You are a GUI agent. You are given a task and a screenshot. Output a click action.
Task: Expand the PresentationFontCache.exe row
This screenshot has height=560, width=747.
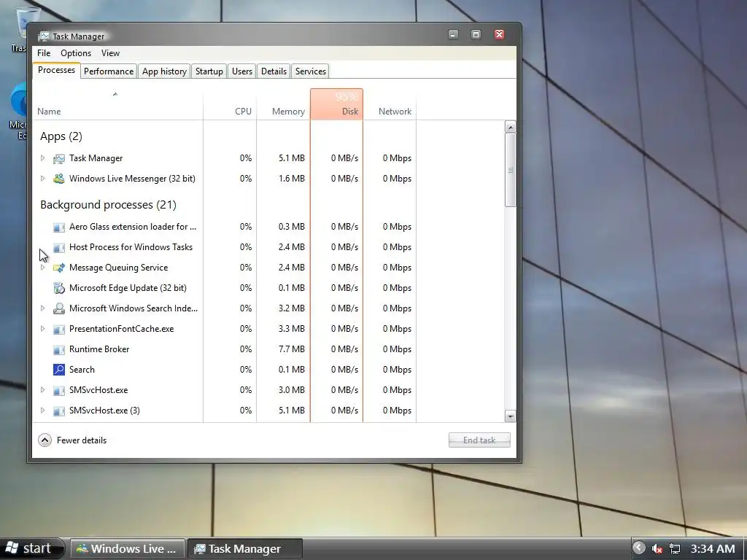pyautogui.click(x=42, y=329)
